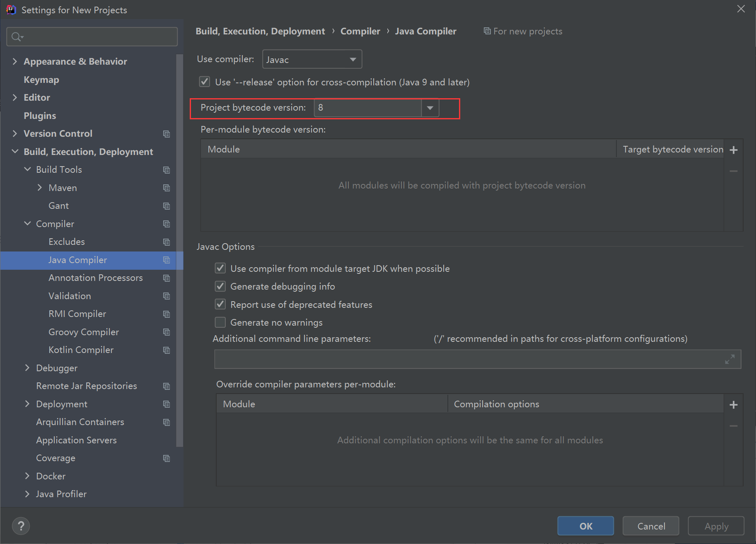The image size is (756, 544).
Task: Select Annotation Processors in the tree
Action: click(x=96, y=278)
